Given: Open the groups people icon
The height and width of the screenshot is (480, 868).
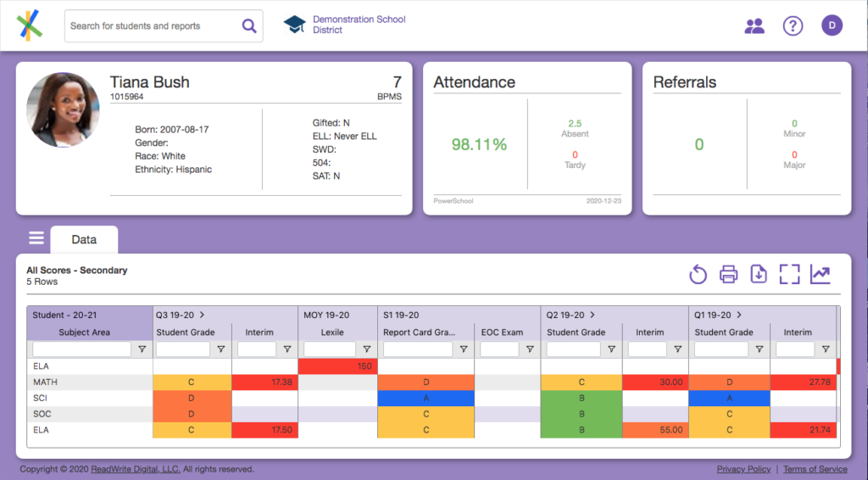Looking at the screenshot, I should click(754, 26).
